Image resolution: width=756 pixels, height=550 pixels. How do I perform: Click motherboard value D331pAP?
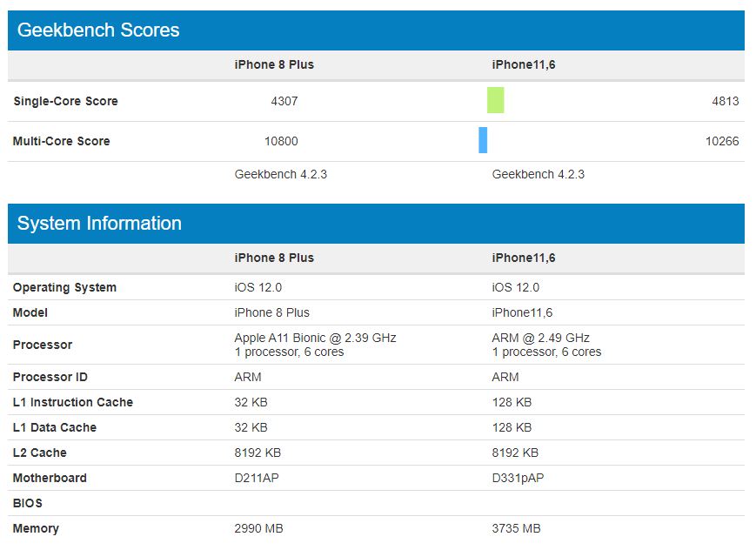pyautogui.click(x=518, y=478)
